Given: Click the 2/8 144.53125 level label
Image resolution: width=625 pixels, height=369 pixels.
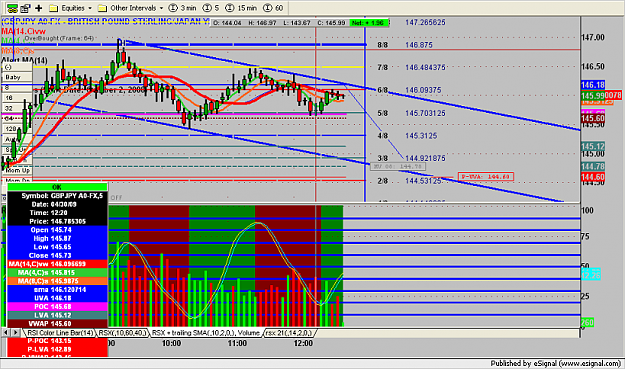Looking at the screenshot, I should (x=409, y=181).
